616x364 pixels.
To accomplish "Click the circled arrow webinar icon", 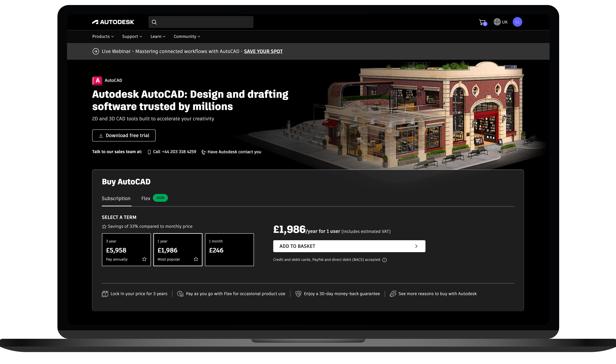I will 95,51.
